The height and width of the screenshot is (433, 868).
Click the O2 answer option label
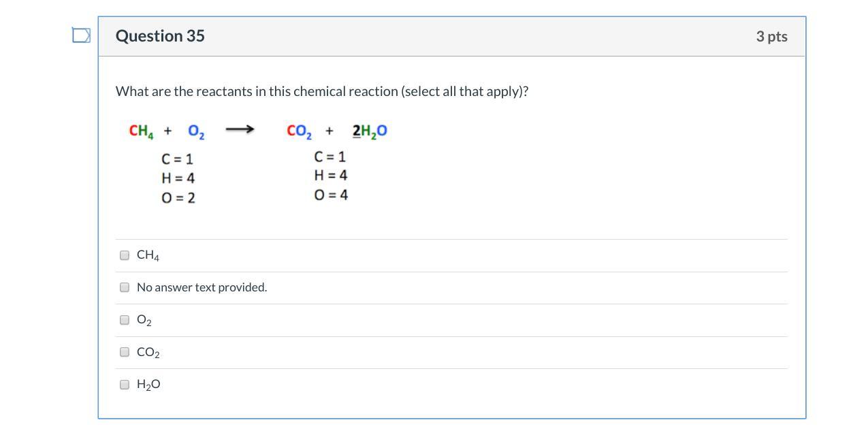click(x=144, y=320)
